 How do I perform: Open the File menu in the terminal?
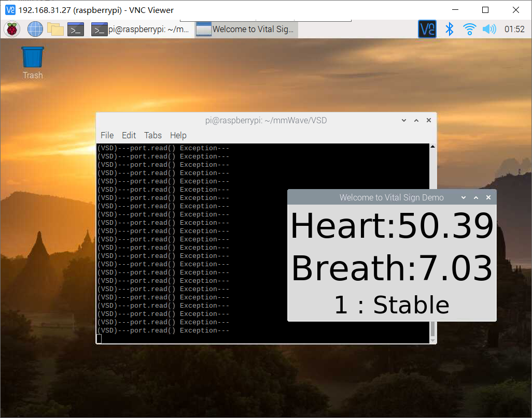pyautogui.click(x=107, y=135)
